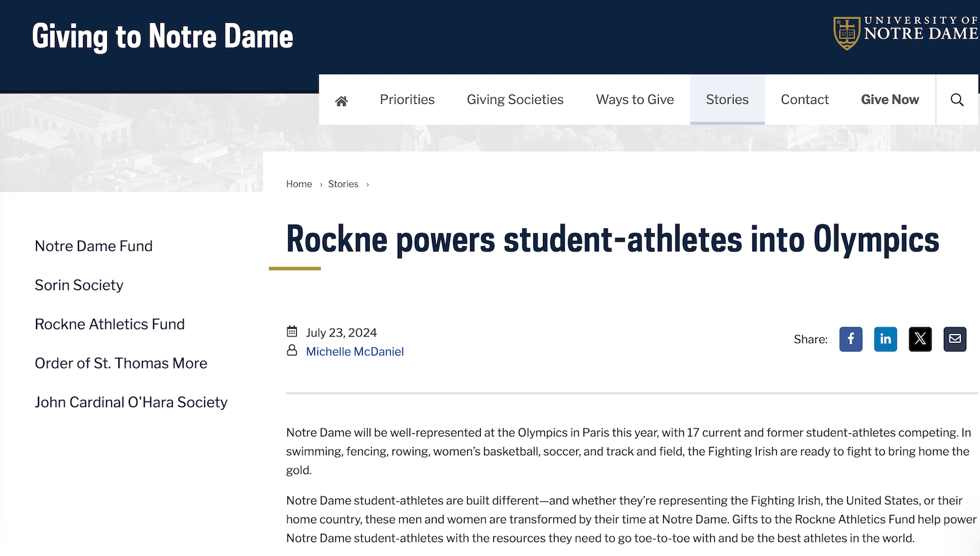Click the Share: label
This screenshot has height=556, width=980.
coord(810,339)
